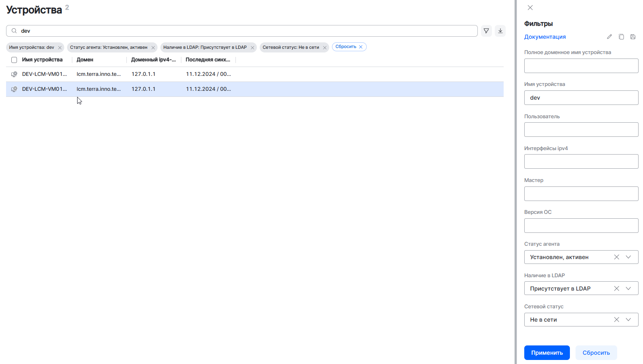Clear the Статус агента selected value
The image size is (643, 364).
pos(616,257)
